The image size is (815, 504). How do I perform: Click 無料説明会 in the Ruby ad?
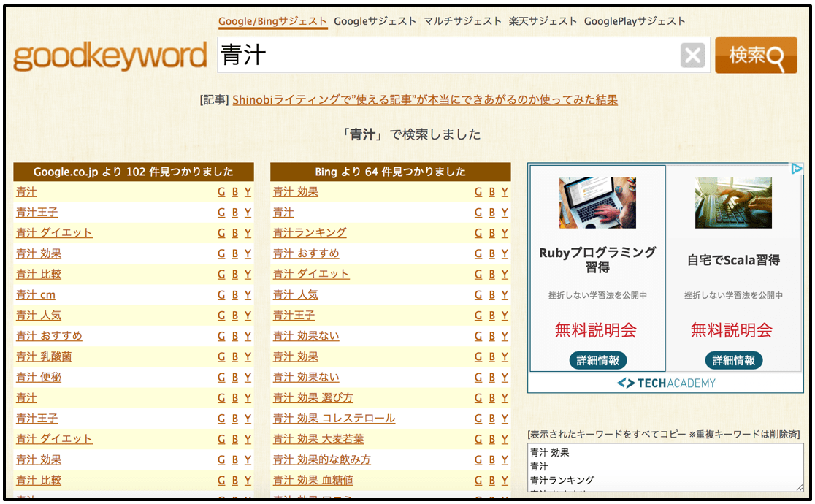point(596,330)
